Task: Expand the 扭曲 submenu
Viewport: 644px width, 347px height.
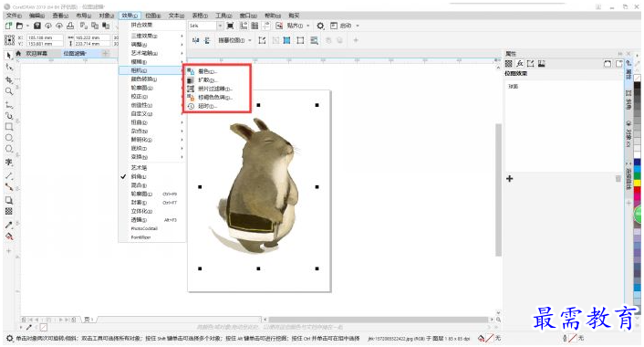Action: pos(151,122)
